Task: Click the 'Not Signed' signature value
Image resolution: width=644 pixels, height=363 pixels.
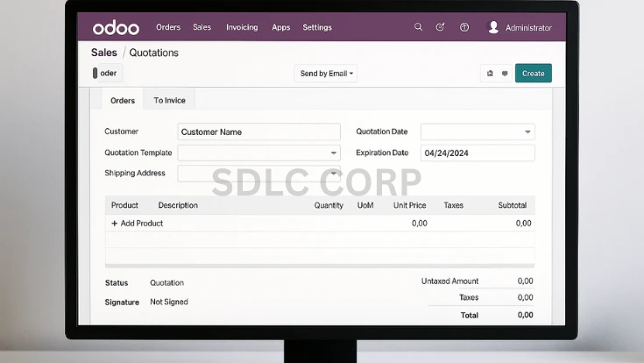Action: 169,302
